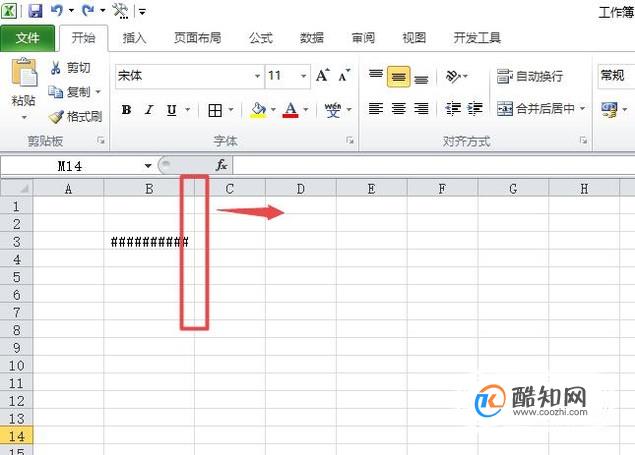Switch to the 插入 tab
The height and width of the screenshot is (455, 635).
[x=134, y=38]
